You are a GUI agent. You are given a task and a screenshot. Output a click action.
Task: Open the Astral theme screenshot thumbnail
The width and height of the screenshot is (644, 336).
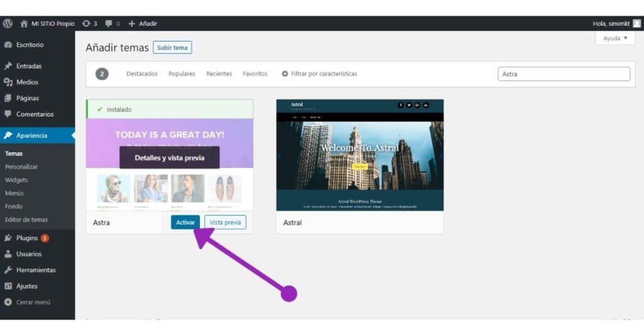[x=360, y=155]
